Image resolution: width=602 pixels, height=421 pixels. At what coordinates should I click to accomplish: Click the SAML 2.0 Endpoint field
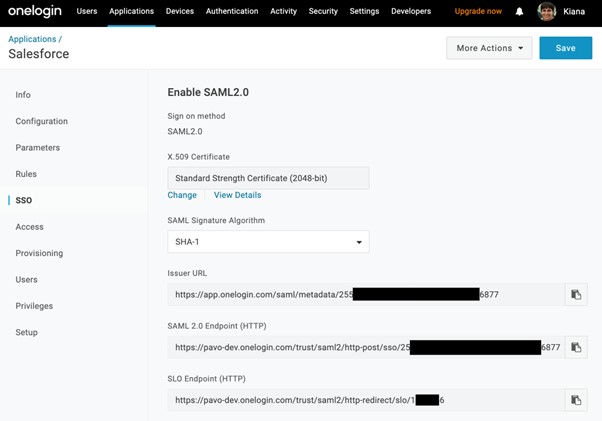pyautogui.click(x=366, y=347)
